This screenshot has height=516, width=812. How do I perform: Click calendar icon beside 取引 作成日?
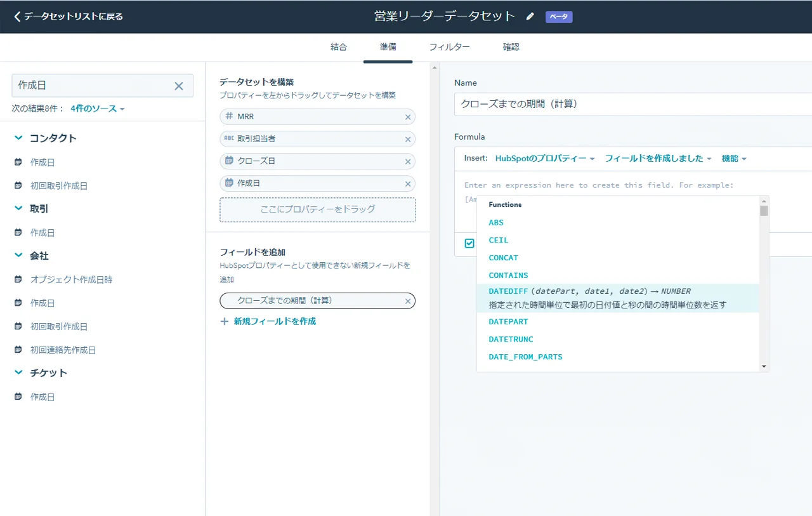pos(18,233)
